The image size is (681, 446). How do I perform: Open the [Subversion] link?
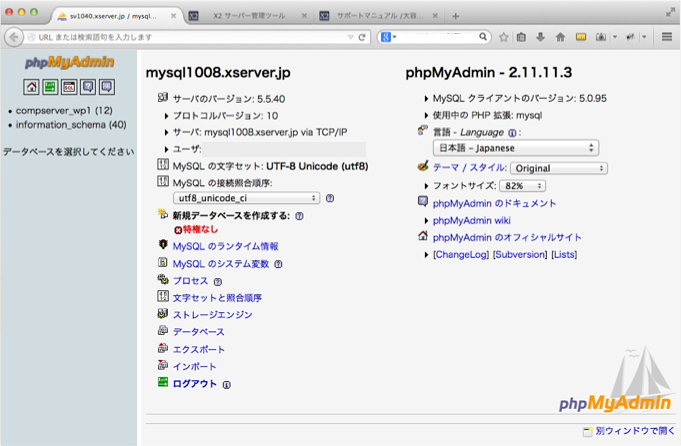pos(520,254)
